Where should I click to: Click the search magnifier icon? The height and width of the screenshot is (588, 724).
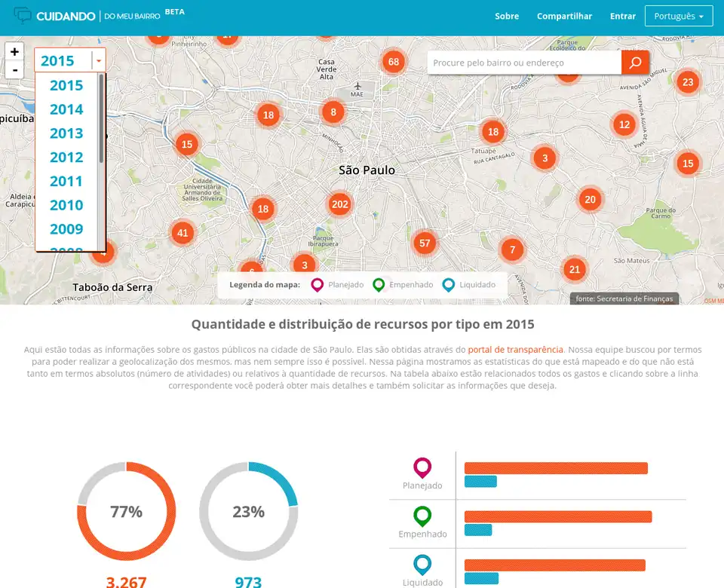634,63
